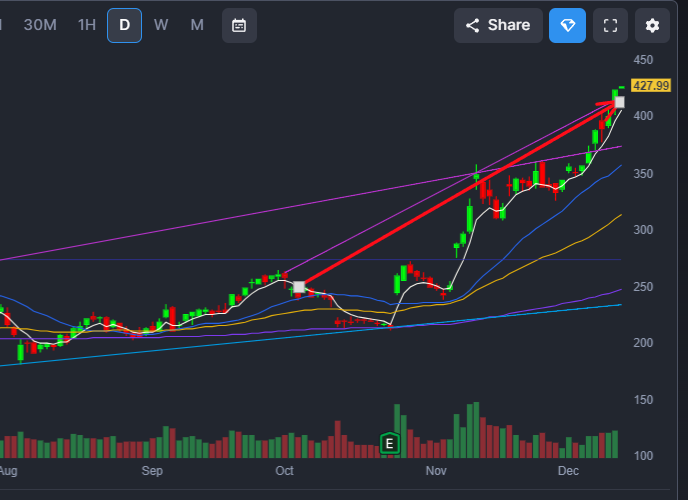Click the earnings E marker
The height and width of the screenshot is (500, 688).
tap(390, 444)
